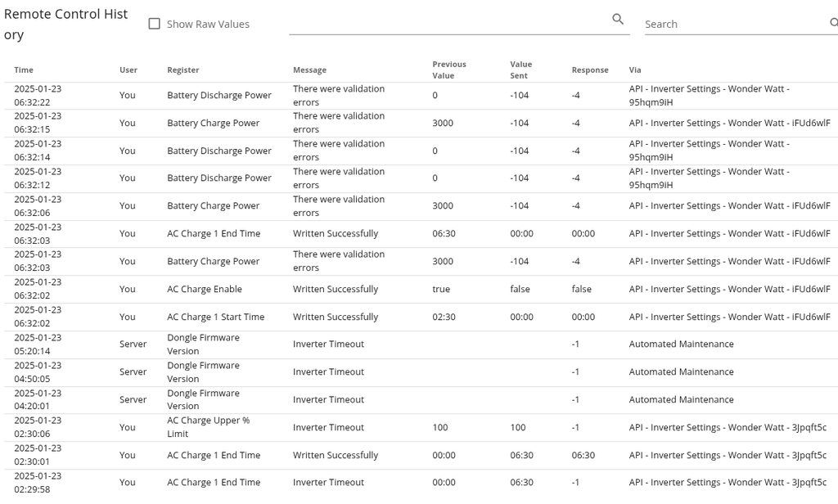Click the Message column header
Screen dimensions: 838x504
coord(309,70)
